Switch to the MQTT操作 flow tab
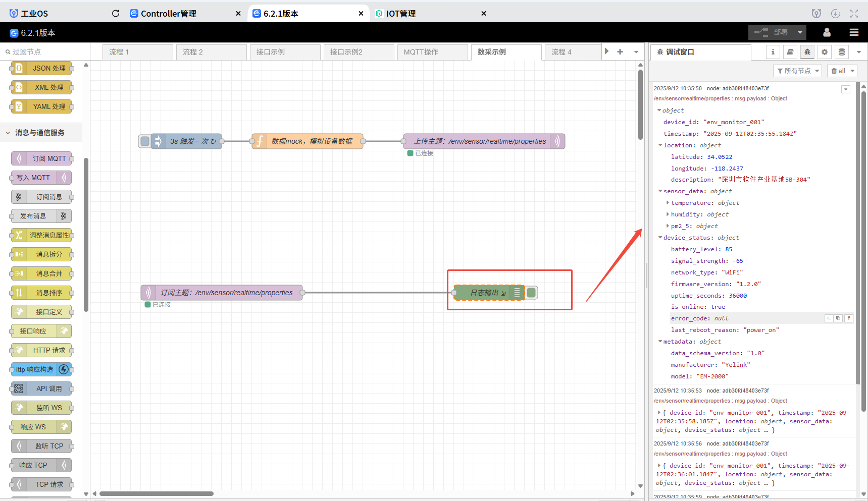This screenshot has width=868, height=501. 432,52
